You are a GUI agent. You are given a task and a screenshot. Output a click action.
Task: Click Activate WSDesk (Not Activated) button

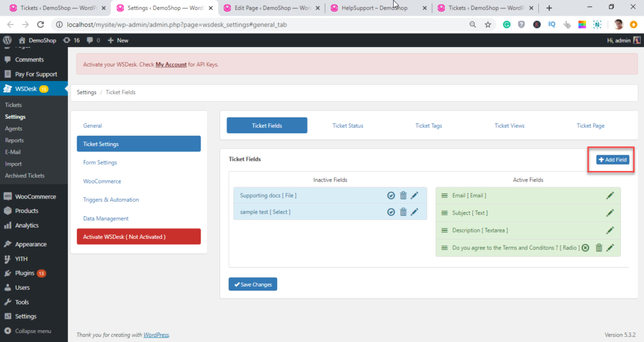point(139,236)
